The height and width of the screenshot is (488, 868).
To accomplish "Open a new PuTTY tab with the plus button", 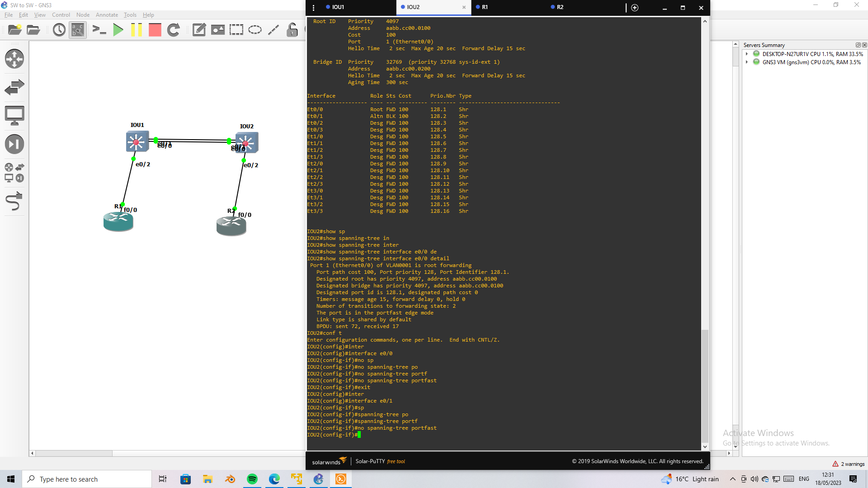I will tap(634, 8).
